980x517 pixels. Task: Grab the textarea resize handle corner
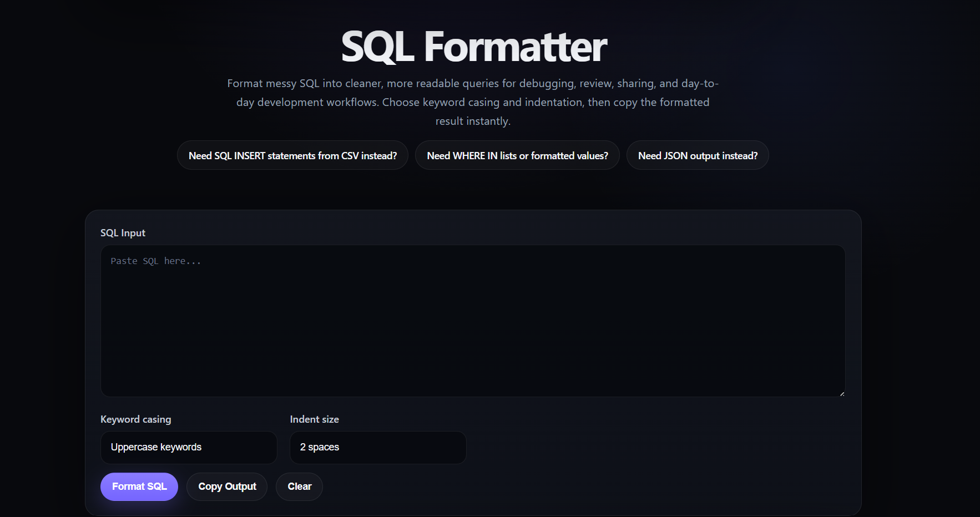coord(842,393)
